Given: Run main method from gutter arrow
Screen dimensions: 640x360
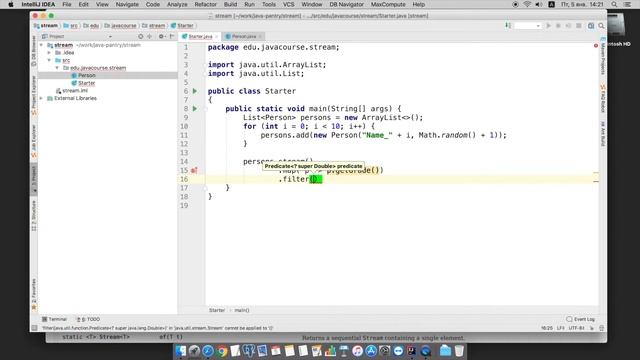Looking at the screenshot, I should (195, 109).
